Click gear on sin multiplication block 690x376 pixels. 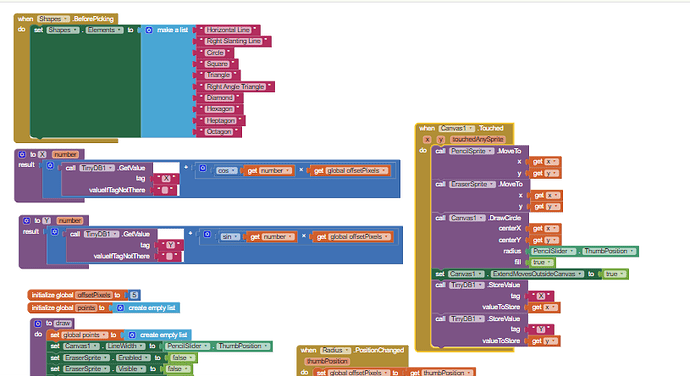207,234
